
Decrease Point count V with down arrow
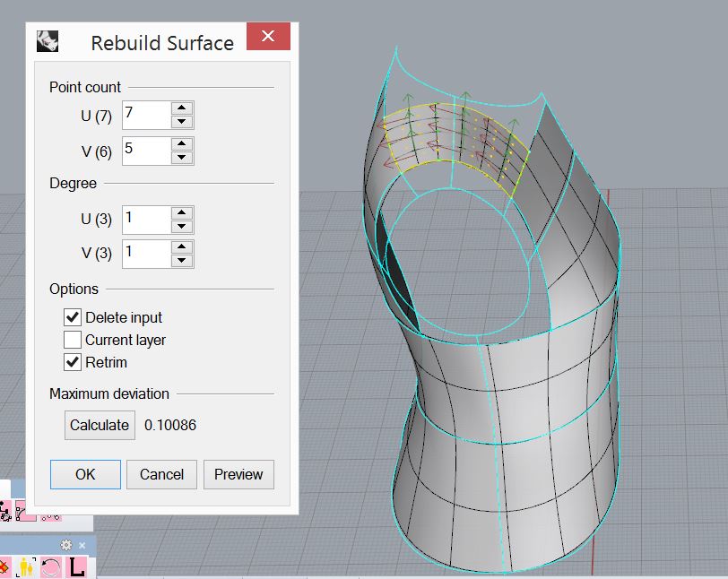pos(182,157)
